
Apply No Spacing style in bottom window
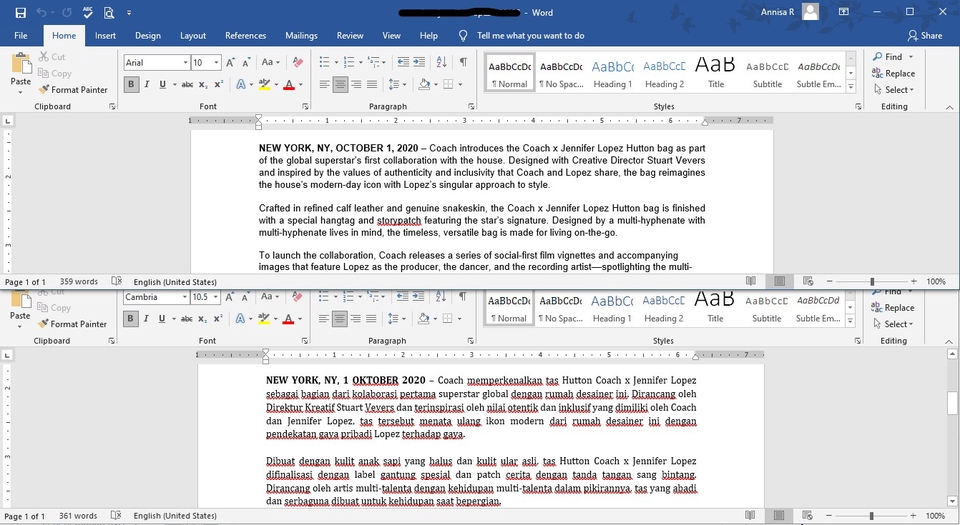[x=561, y=307]
